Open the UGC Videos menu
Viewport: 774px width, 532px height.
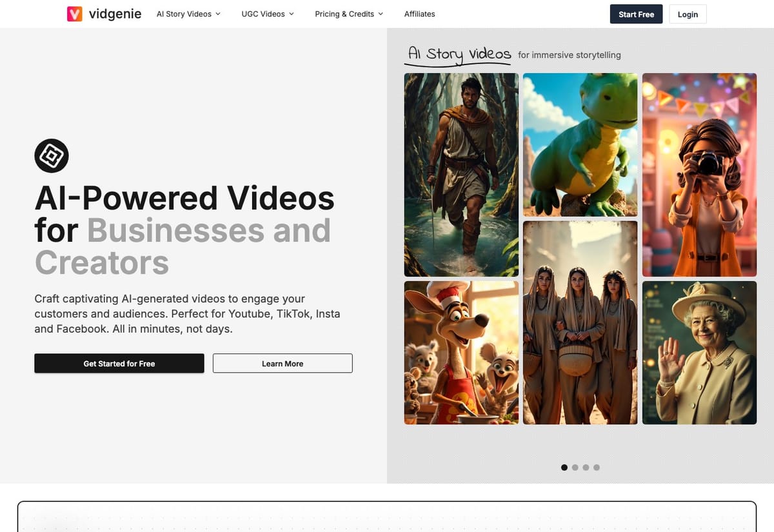pyautogui.click(x=268, y=14)
